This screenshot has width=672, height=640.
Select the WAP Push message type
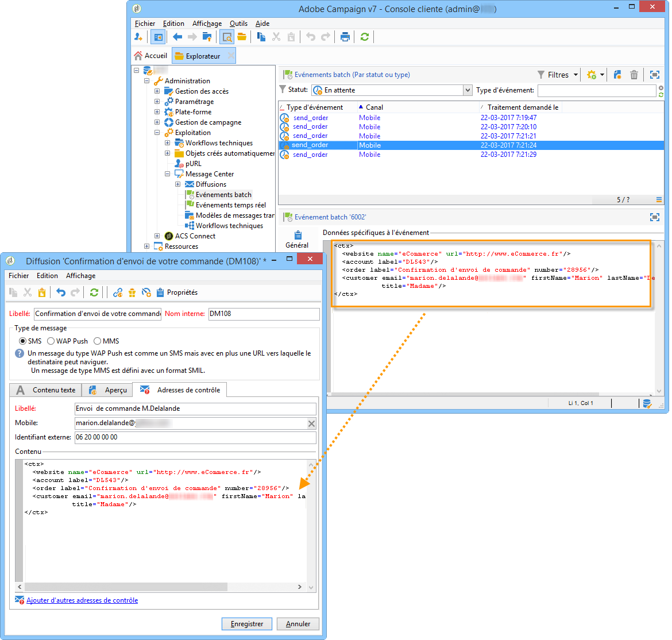51,341
